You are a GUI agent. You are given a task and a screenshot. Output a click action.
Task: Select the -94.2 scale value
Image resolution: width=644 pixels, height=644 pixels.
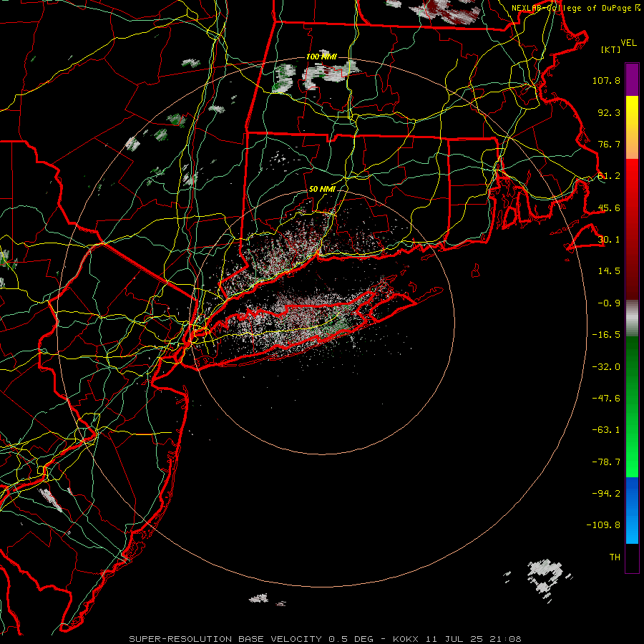point(606,494)
